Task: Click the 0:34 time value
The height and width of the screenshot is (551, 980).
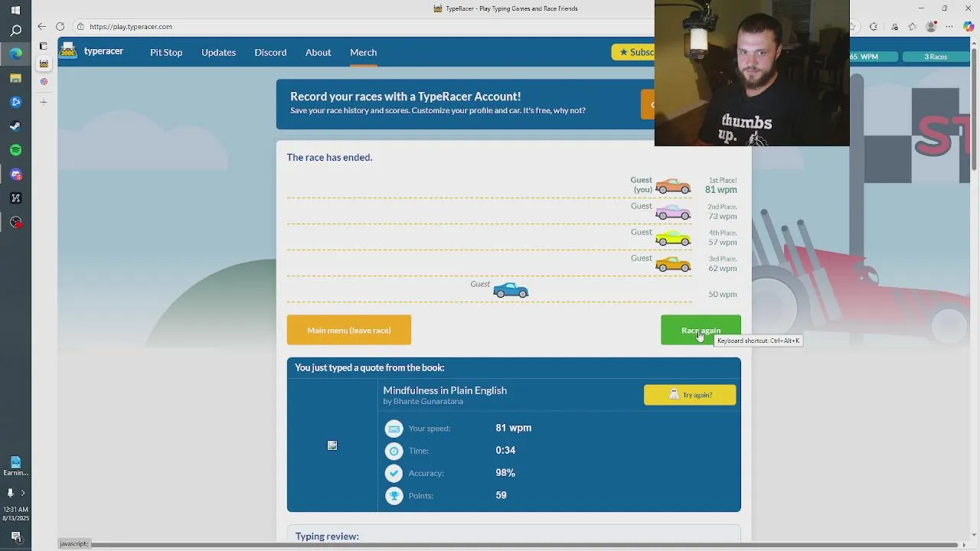Action: coord(505,451)
